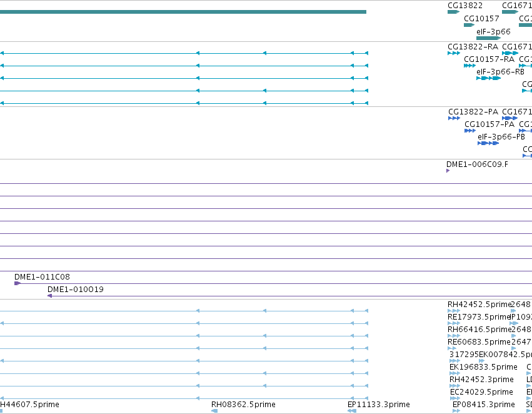This screenshot has height=414, width=532.
Task: Click the H44607.5prime EST label
Action: (x=29, y=405)
